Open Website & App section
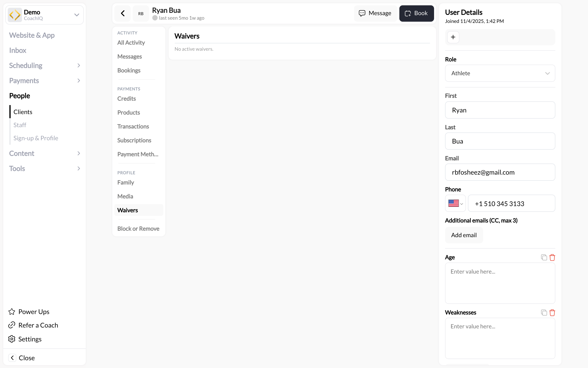The image size is (588, 368). [32, 35]
